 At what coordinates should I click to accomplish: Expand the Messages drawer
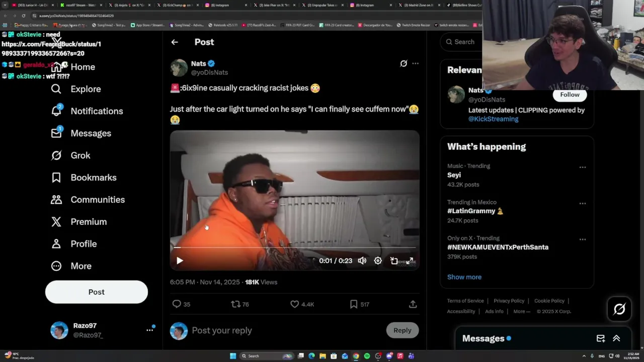coord(616,338)
